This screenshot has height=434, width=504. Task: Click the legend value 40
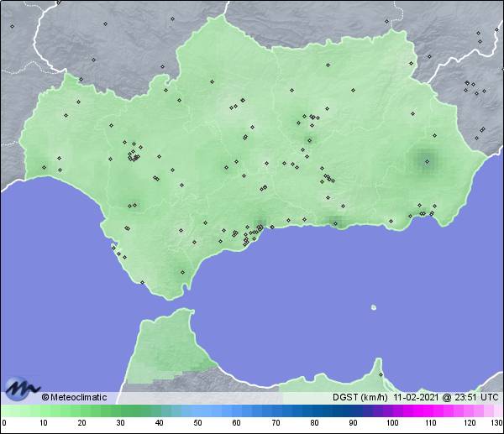159,423
